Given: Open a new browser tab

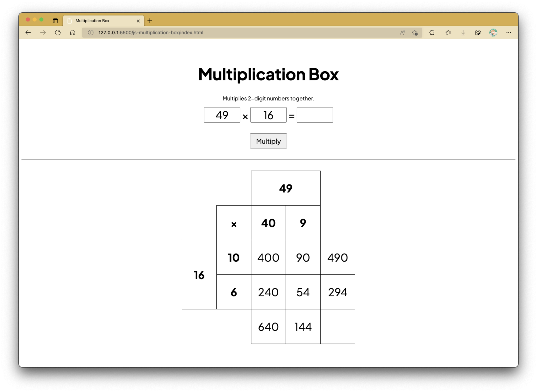Looking at the screenshot, I should point(150,21).
